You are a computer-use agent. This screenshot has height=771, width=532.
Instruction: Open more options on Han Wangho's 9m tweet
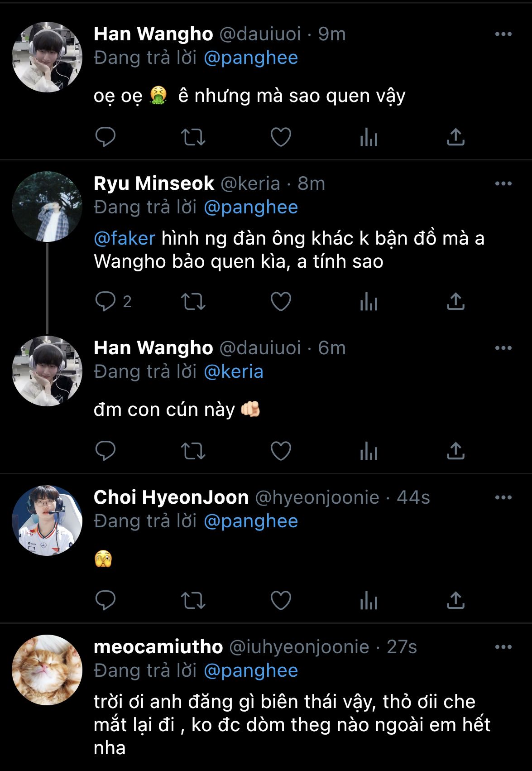(503, 34)
